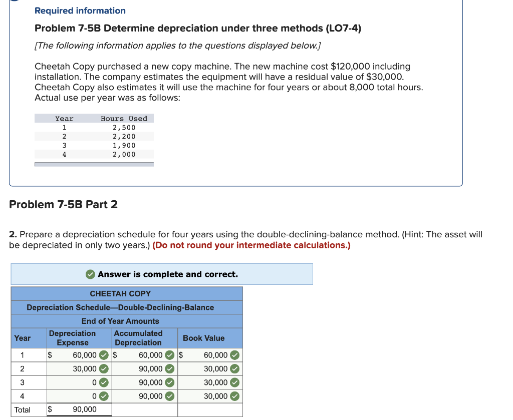This screenshot has width=513, height=420.
Task: Click 'Year' header in hours used table
Action: coord(65,119)
